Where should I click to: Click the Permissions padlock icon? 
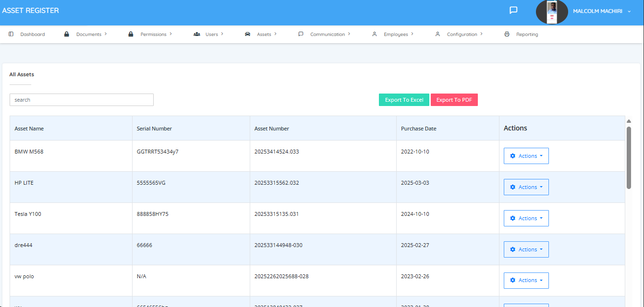pyautogui.click(x=131, y=34)
